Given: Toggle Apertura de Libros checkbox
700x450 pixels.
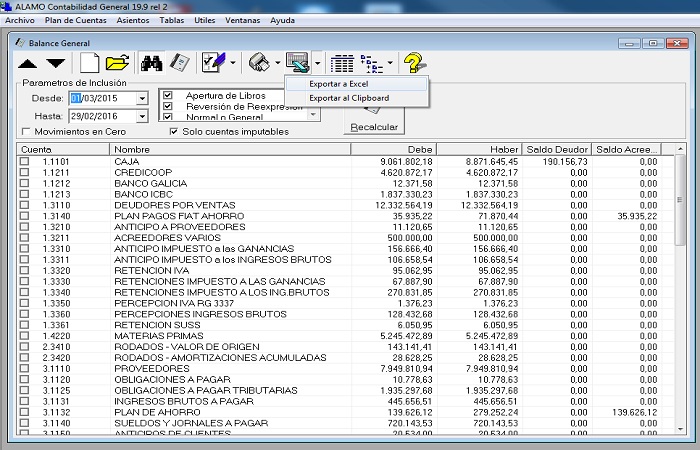Looking at the screenshot, I should 168,95.
